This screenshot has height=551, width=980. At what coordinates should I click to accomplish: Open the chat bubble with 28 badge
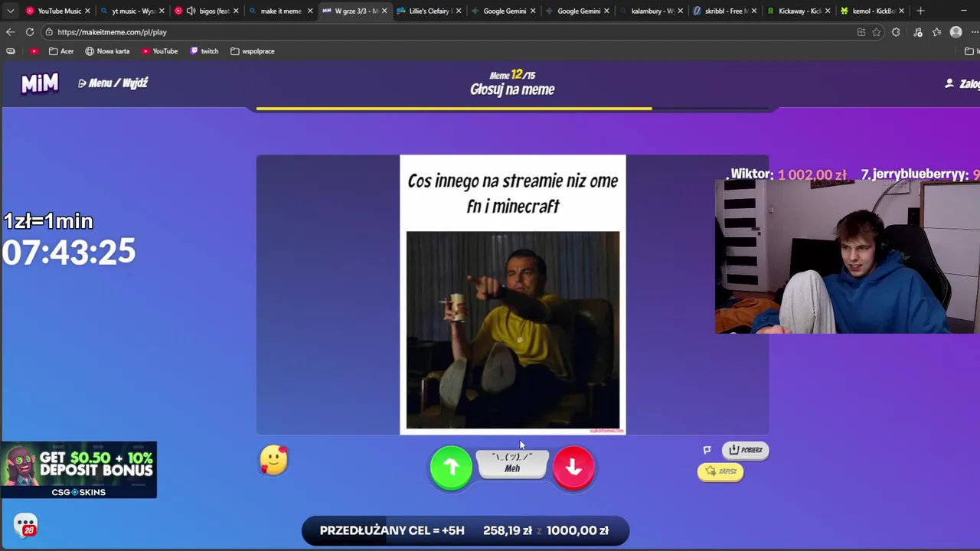coord(25,525)
